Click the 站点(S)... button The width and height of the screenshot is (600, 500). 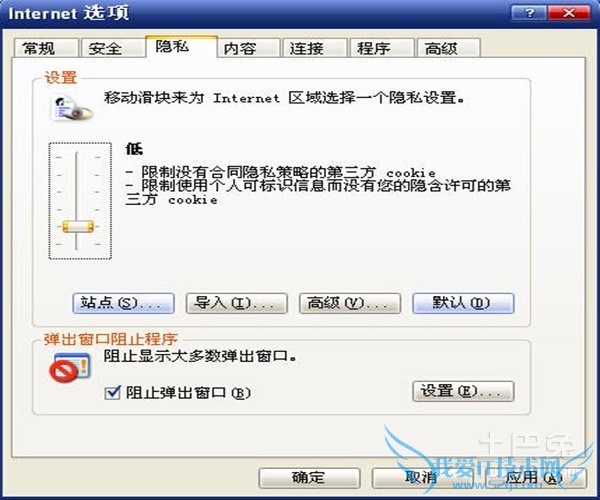click(124, 303)
